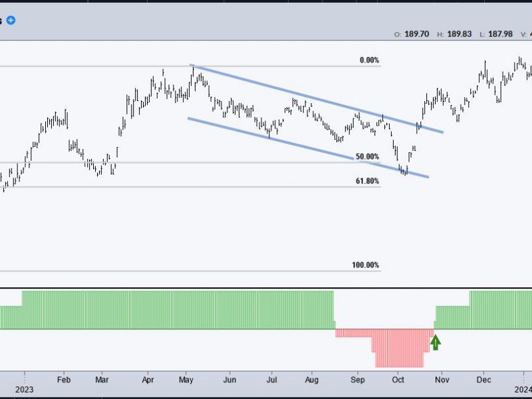Click the Dec label on the time axis
Screen dimensions: 532x399
(484, 380)
